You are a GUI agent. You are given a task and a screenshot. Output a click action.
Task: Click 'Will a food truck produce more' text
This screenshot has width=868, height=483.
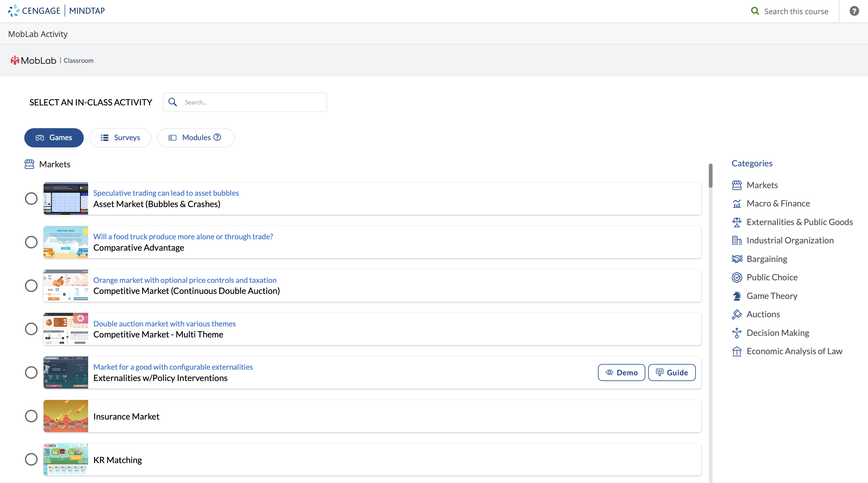(x=183, y=236)
